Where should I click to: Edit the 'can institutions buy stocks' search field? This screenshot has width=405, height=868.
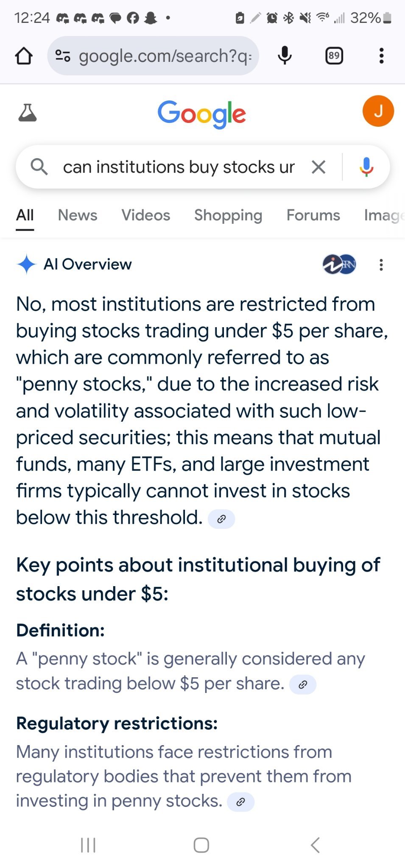[x=179, y=167]
